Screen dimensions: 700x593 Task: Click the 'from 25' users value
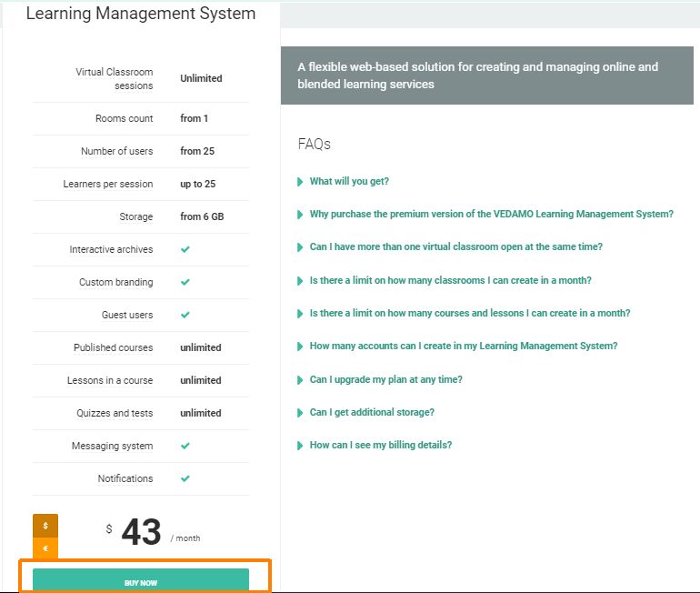pyautogui.click(x=197, y=151)
